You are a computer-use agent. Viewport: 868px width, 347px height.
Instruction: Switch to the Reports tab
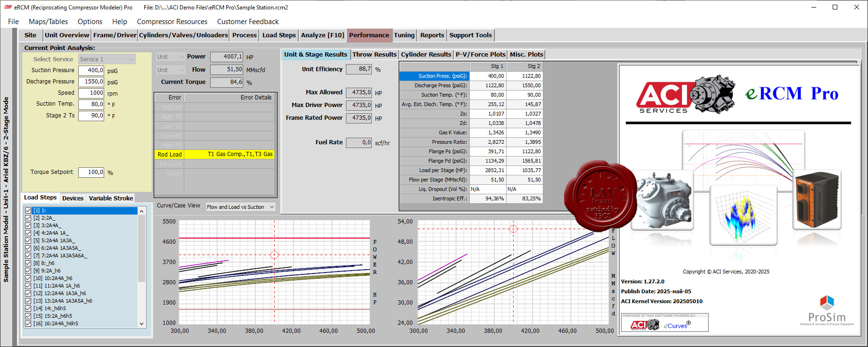point(432,35)
